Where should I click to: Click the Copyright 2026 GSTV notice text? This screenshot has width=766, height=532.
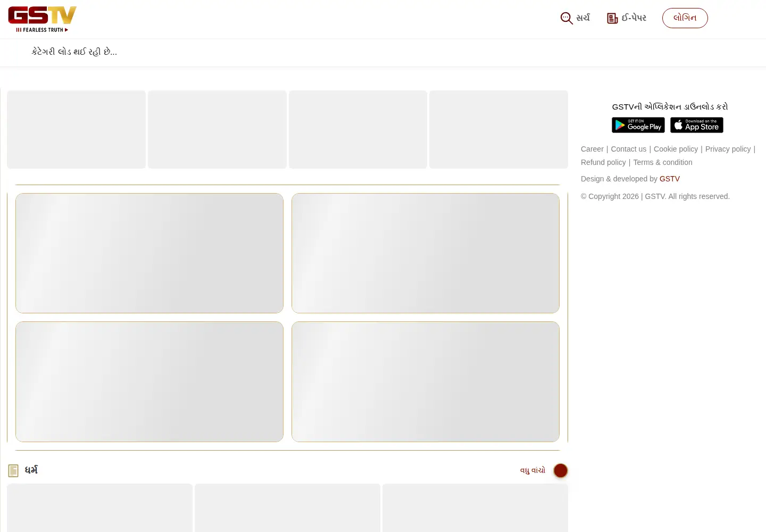coord(655,196)
